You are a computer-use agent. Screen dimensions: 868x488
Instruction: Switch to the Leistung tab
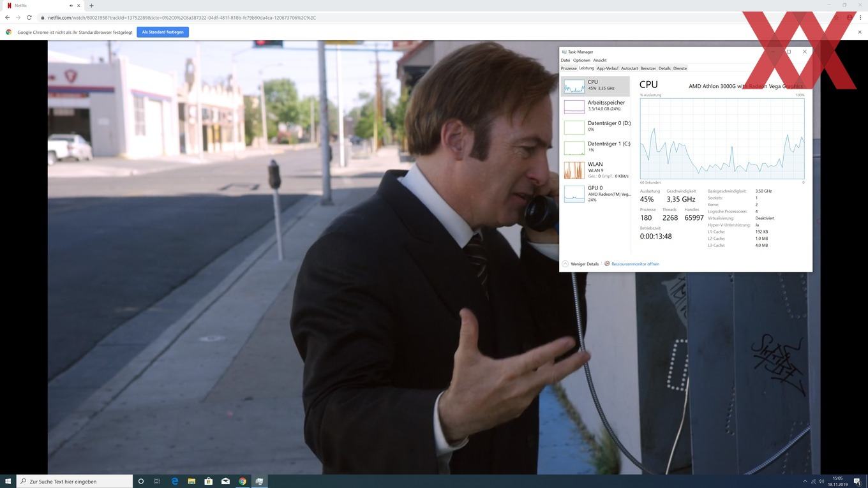click(x=587, y=68)
